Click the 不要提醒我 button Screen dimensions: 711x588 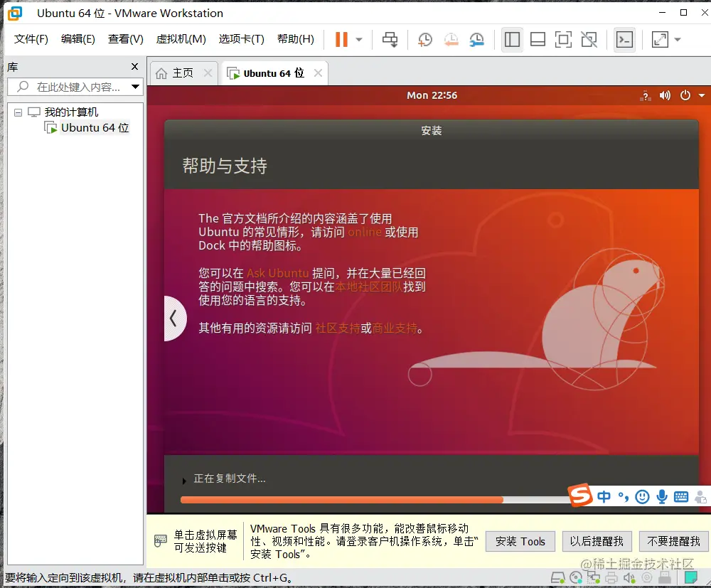coord(674,541)
